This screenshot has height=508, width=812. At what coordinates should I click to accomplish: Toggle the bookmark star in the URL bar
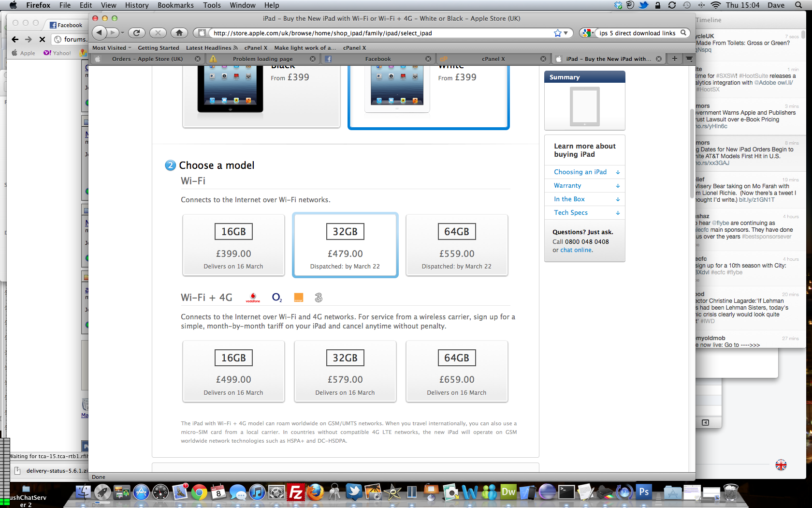(558, 33)
